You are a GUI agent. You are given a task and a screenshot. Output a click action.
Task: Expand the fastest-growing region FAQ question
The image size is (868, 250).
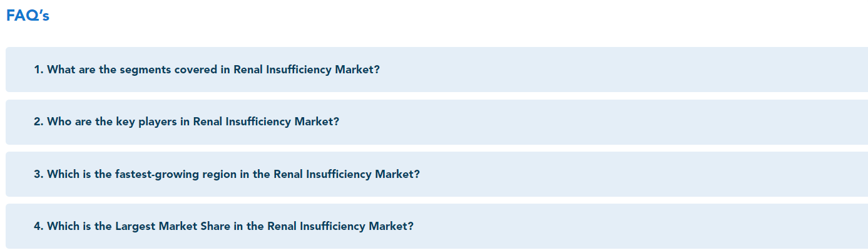tap(437, 174)
